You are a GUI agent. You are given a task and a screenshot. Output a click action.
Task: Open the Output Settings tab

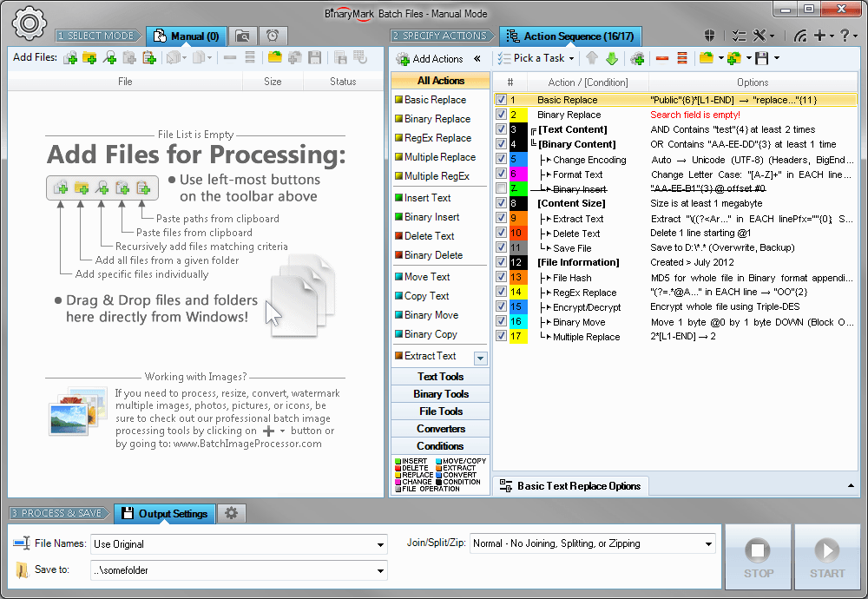point(165,513)
